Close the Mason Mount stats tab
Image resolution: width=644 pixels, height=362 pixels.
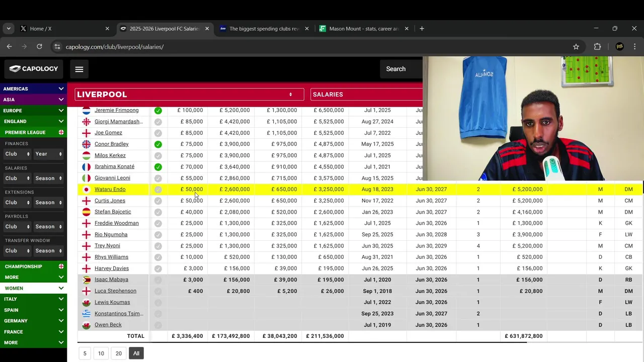coord(407,29)
